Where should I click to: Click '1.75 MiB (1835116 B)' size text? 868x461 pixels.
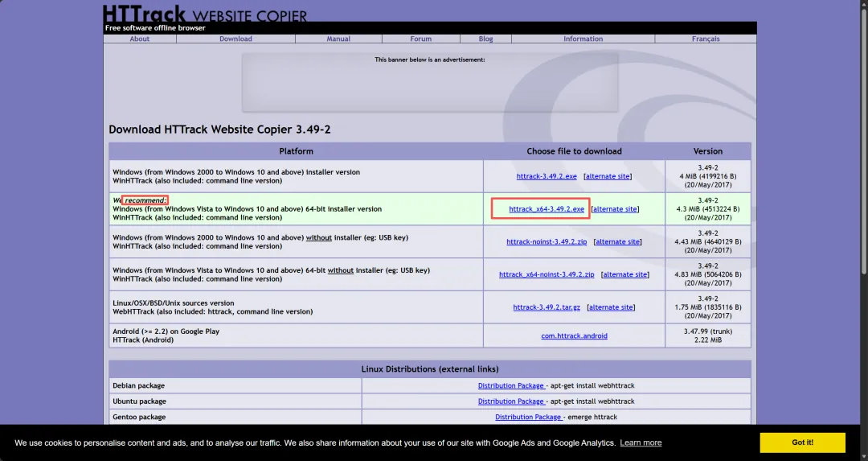click(708, 307)
